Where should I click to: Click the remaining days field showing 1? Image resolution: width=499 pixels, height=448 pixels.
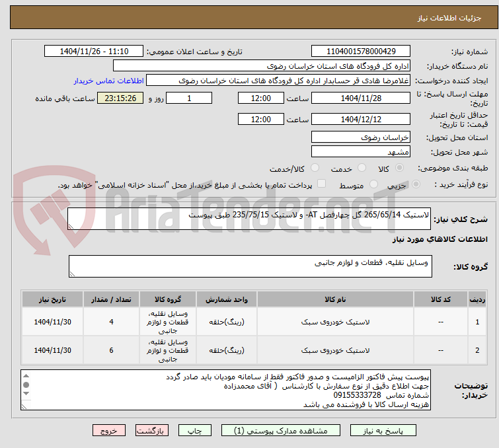[189, 98]
